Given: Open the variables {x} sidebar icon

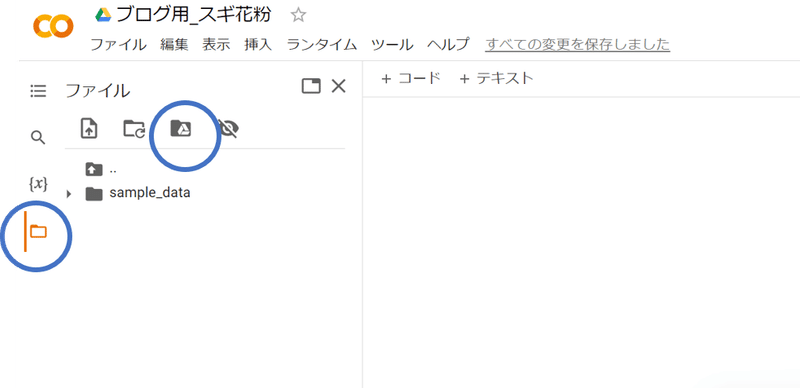Looking at the screenshot, I should [x=38, y=184].
